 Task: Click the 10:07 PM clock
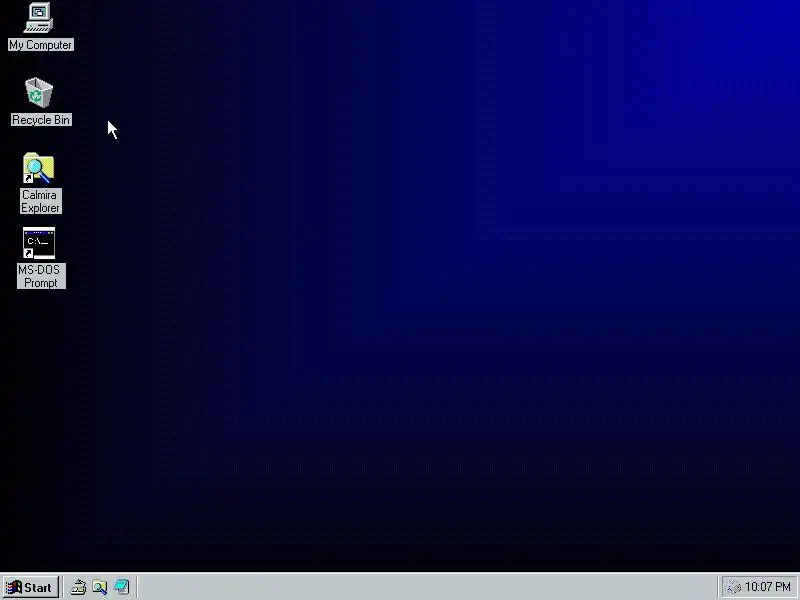pos(768,587)
